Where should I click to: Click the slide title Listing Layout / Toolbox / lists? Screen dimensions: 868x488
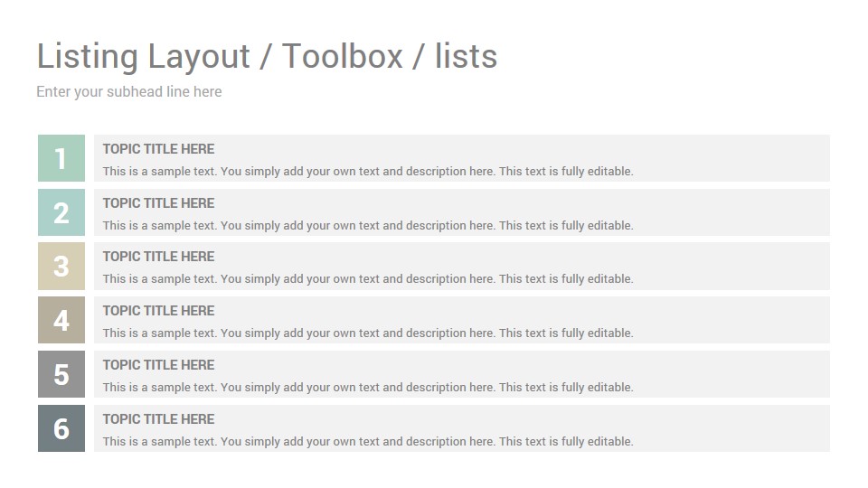267,56
